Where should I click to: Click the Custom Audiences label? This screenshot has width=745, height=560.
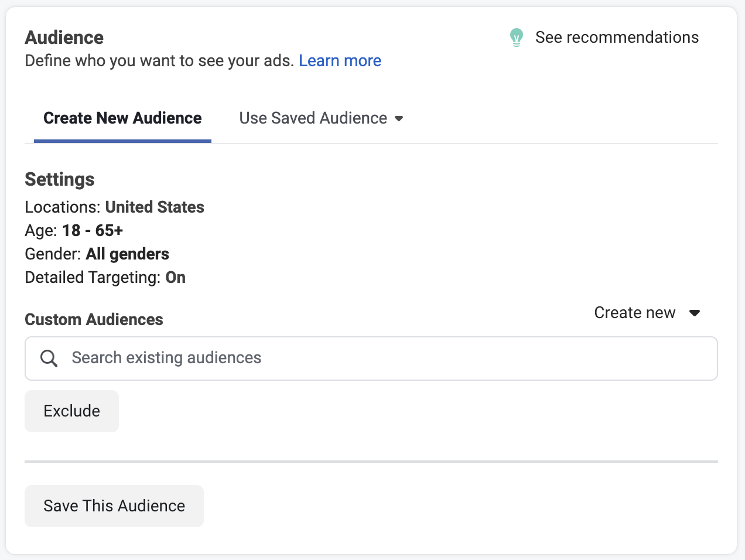pos(94,320)
